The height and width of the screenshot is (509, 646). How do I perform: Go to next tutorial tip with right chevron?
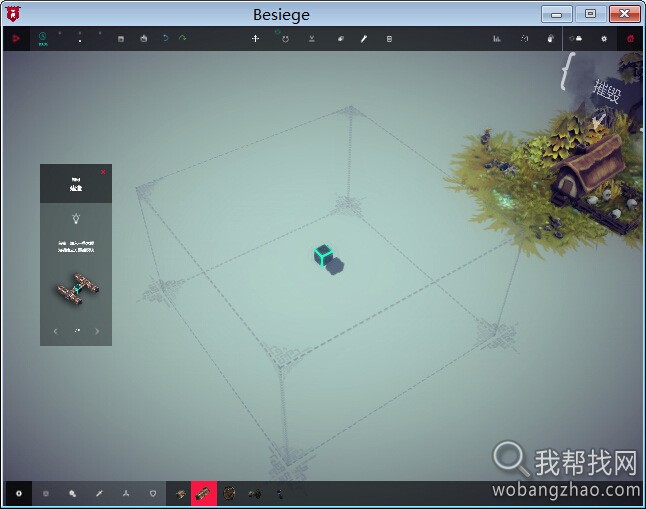pyautogui.click(x=97, y=331)
